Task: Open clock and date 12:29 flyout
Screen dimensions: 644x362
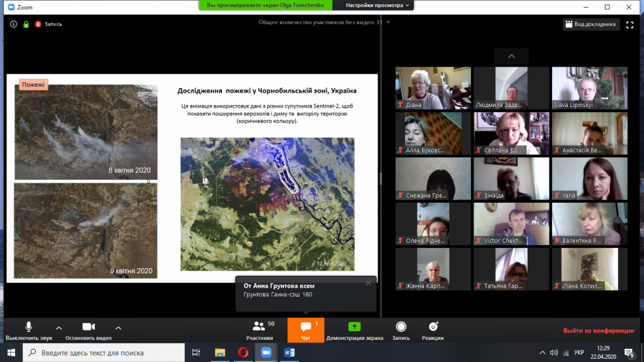Action: [603, 353]
